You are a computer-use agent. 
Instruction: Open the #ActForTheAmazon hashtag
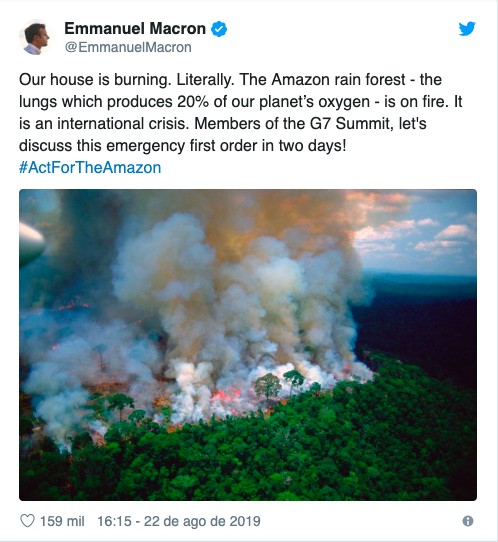tap(90, 168)
